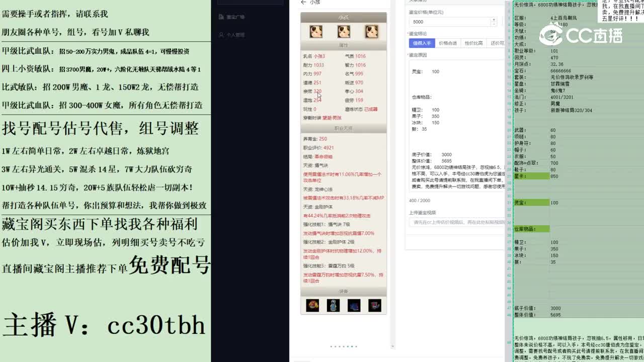Choose the 性价比高 conclusion option
The width and height of the screenshot is (644, 362).
tap(473, 43)
